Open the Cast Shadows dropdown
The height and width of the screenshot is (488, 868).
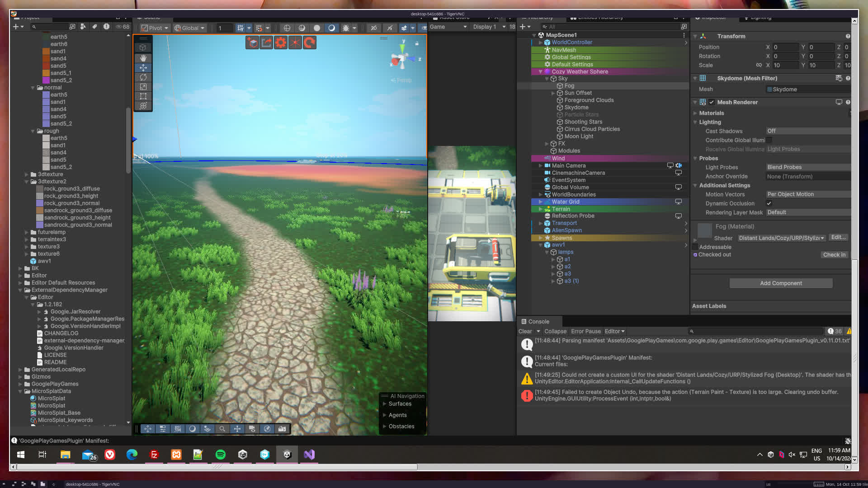pos(808,131)
